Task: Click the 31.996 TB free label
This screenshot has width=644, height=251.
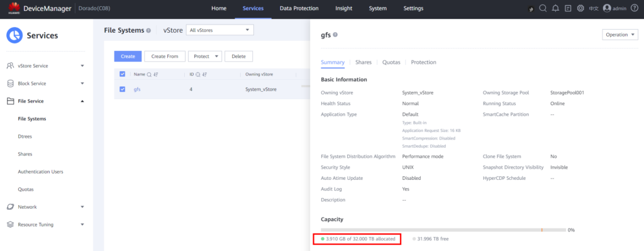Action: pos(433,238)
